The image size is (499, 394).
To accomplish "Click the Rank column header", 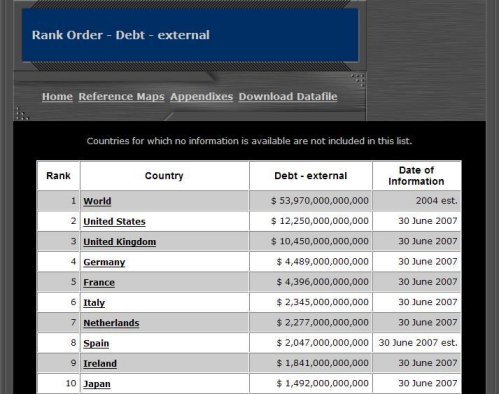I will 58,176.
